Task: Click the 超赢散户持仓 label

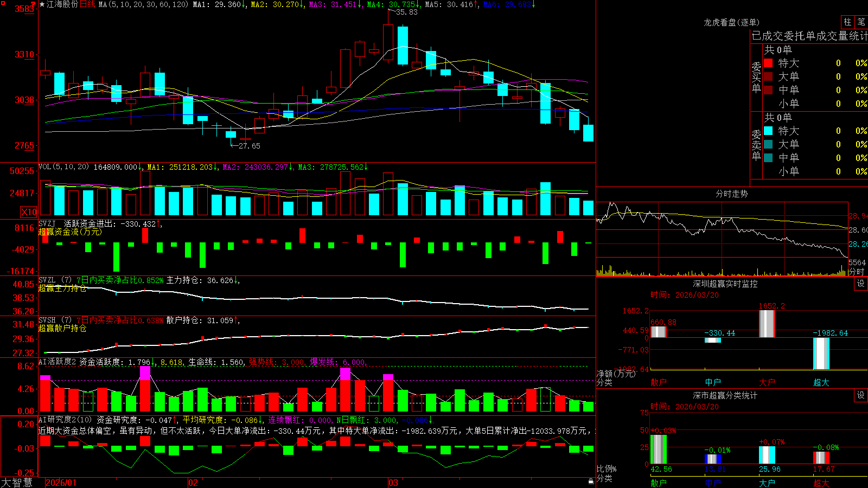Action: pos(62,329)
